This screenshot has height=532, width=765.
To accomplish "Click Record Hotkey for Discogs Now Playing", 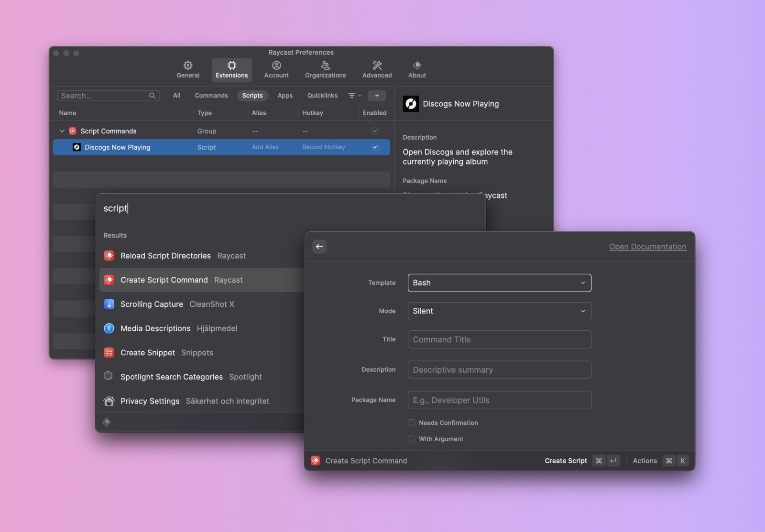I will [x=324, y=147].
